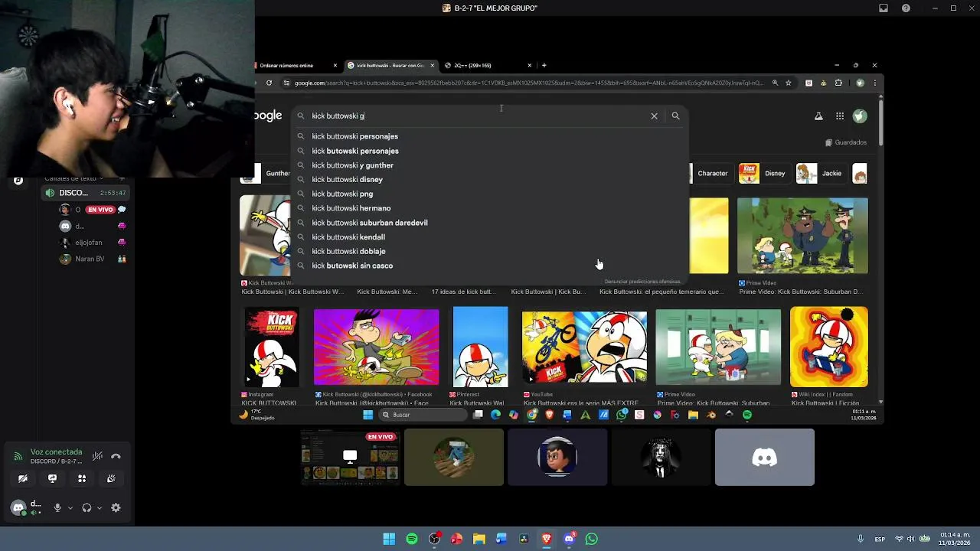The width and height of the screenshot is (980, 551).
Task: Click user 'Naran BV' in voice channel
Action: [x=90, y=259]
